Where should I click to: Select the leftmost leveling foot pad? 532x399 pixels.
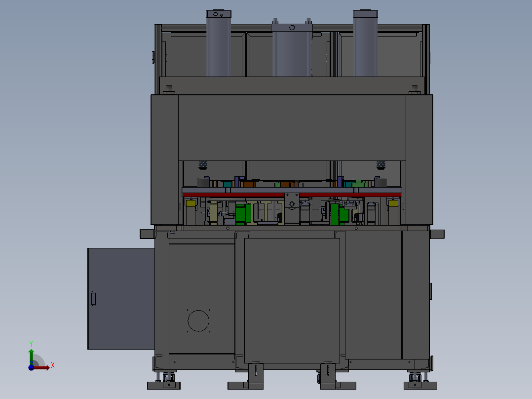click(164, 385)
